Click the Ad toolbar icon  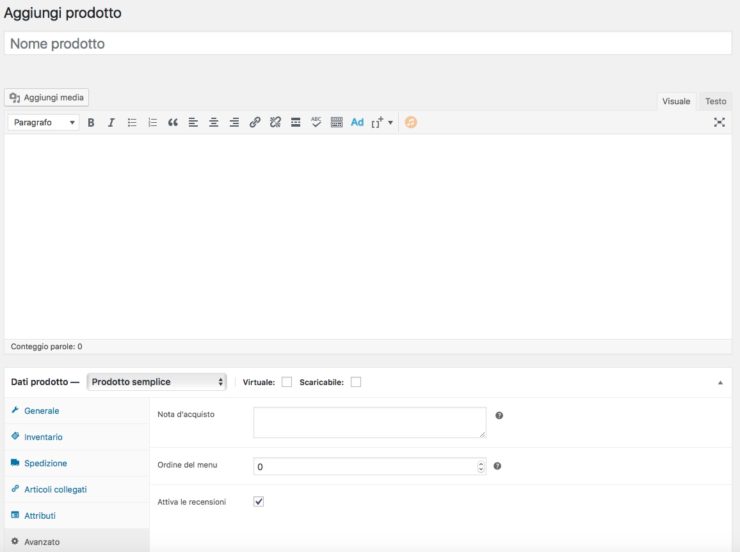click(x=357, y=123)
